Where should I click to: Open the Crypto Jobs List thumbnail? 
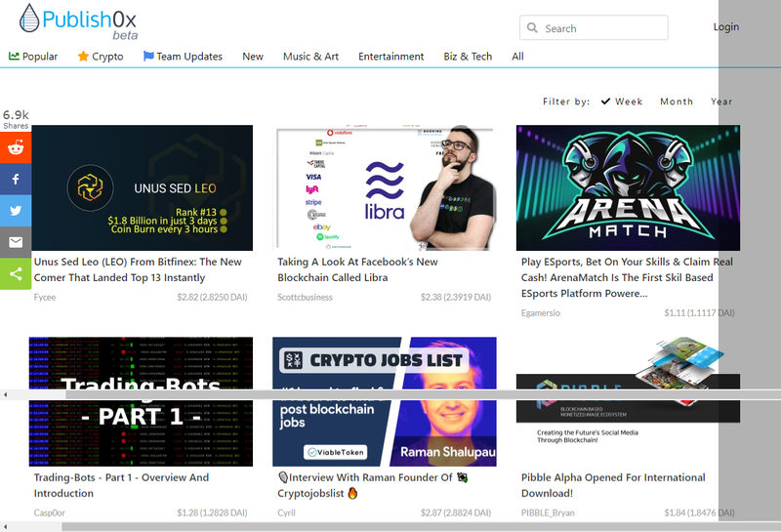point(385,401)
